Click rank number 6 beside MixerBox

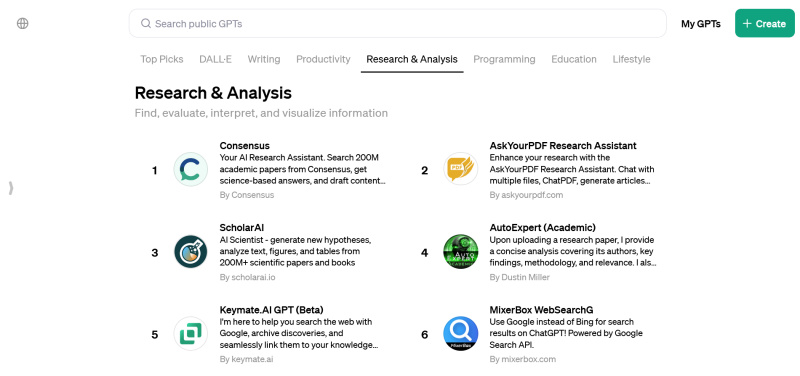[424, 335]
